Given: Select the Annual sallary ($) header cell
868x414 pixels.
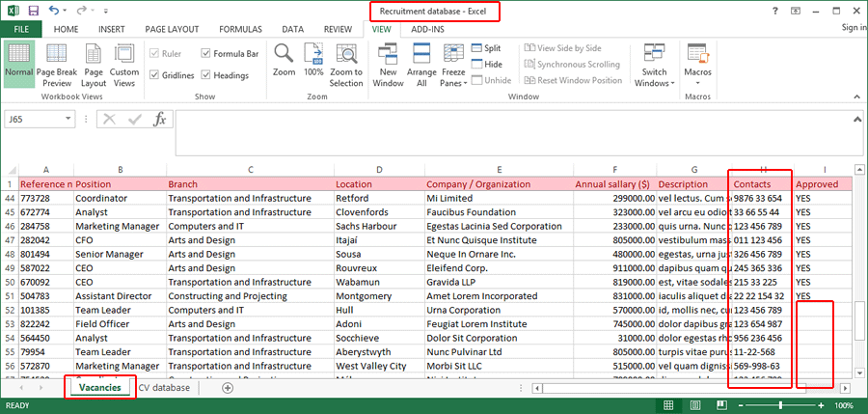Looking at the screenshot, I should (615, 184).
